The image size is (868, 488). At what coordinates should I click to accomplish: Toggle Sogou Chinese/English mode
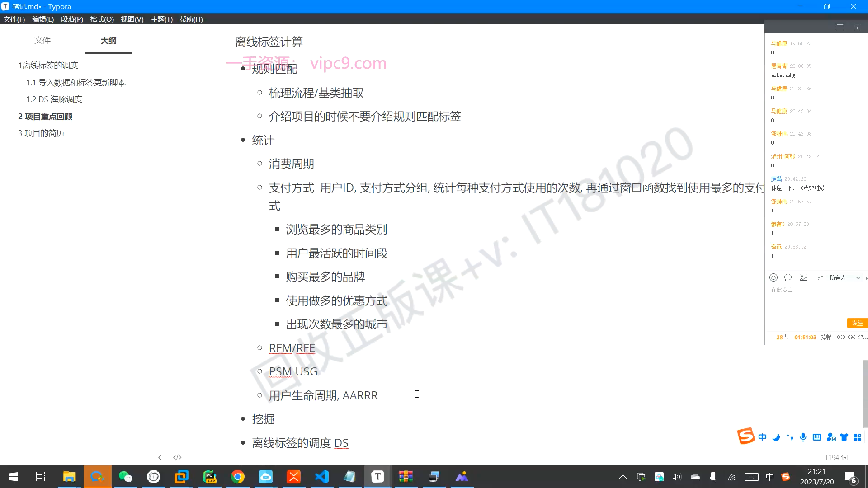pyautogui.click(x=763, y=437)
